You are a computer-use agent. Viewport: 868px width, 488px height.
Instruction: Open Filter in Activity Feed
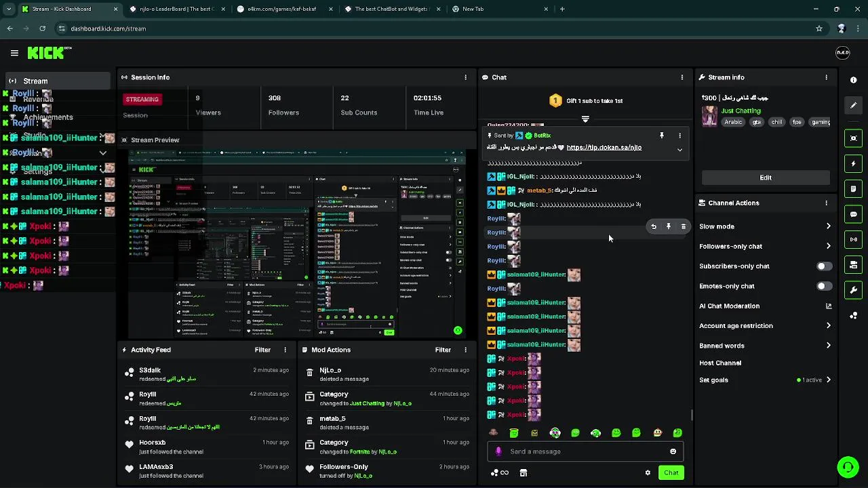tap(262, 350)
